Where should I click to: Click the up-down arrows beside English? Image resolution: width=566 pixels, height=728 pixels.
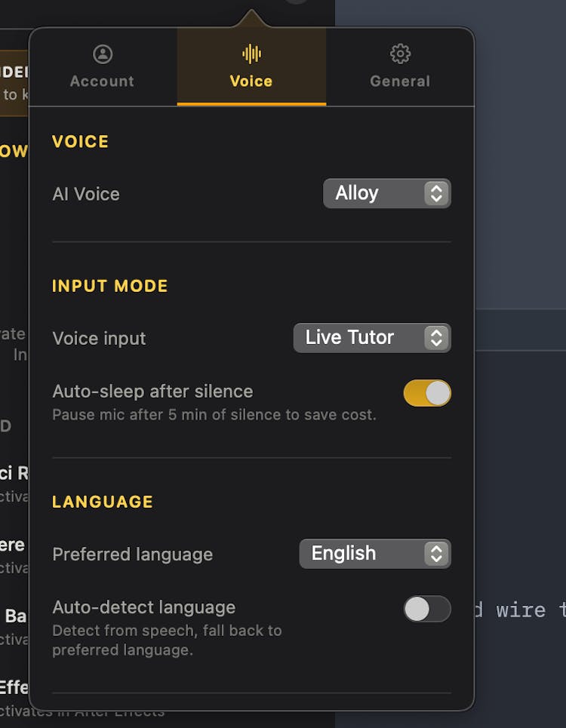[436, 554]
